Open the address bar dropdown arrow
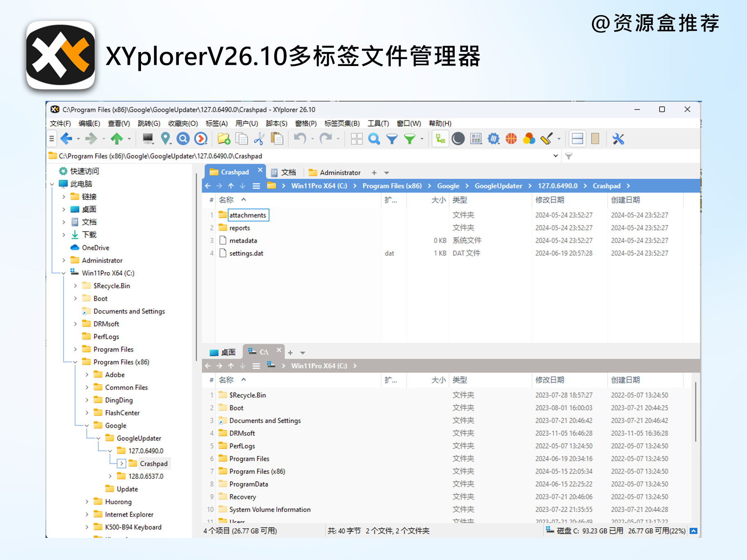This screenshot has width=747, height=560. coord(556,156)
